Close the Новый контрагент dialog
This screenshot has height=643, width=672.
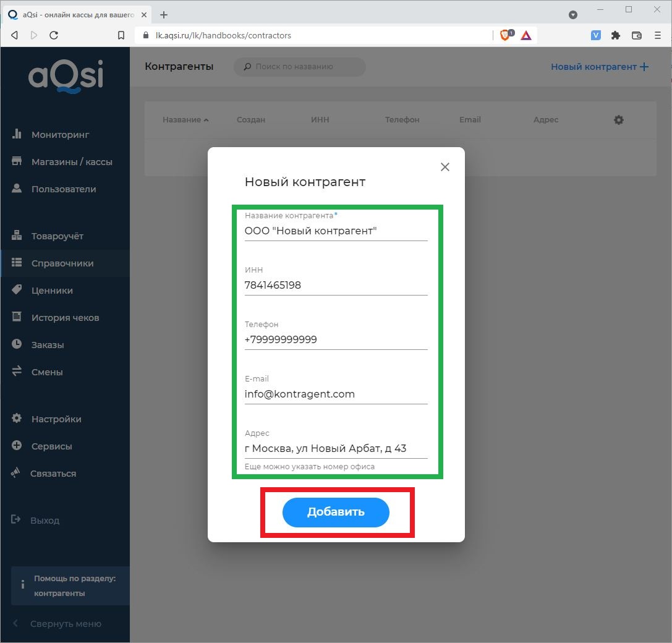444,167
